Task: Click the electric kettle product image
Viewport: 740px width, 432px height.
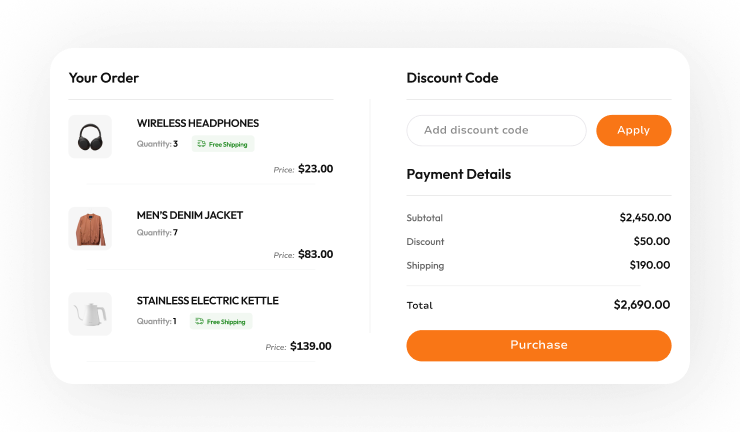Action: tap(90, 314)
